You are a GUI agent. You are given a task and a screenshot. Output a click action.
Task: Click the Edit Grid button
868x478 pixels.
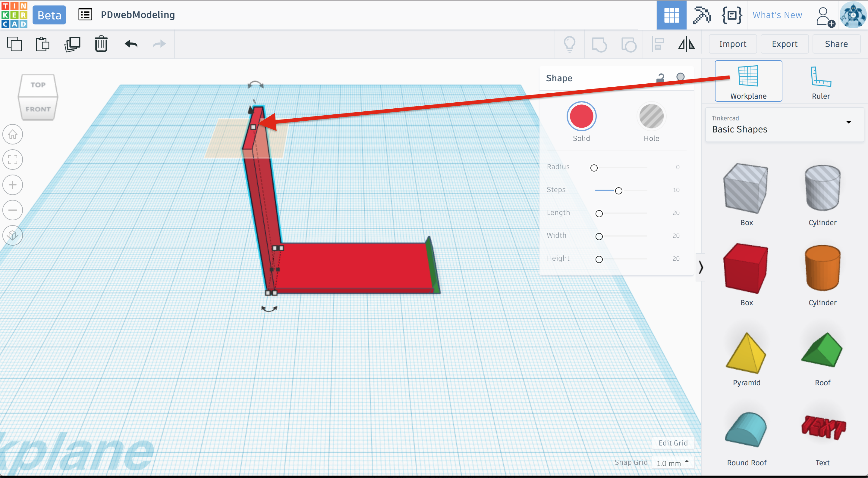click(673, 443)
